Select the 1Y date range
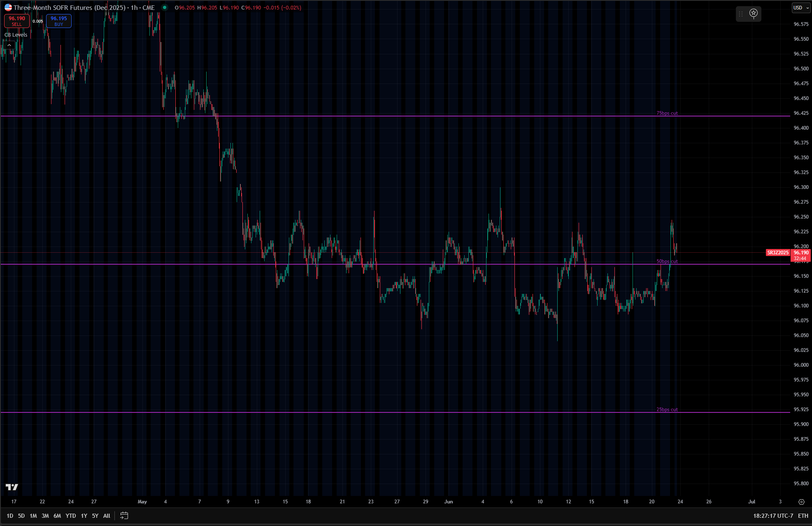812x526 pixels. click(x=84, y=516)
